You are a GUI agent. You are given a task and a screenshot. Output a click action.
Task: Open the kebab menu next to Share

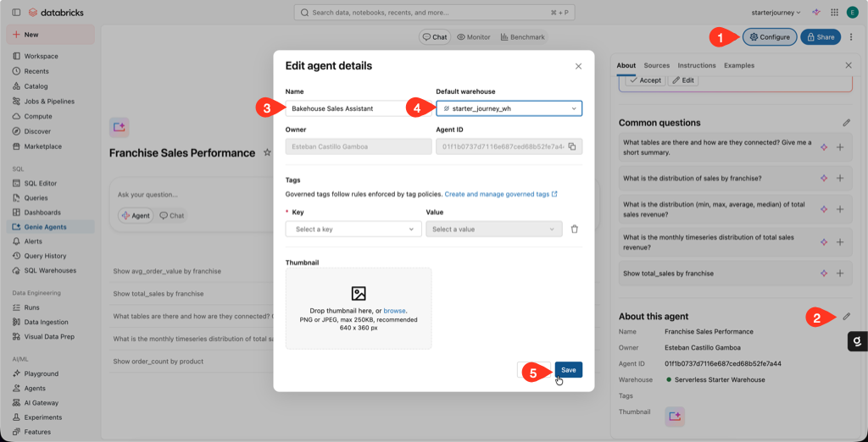(x=851, y=37)
